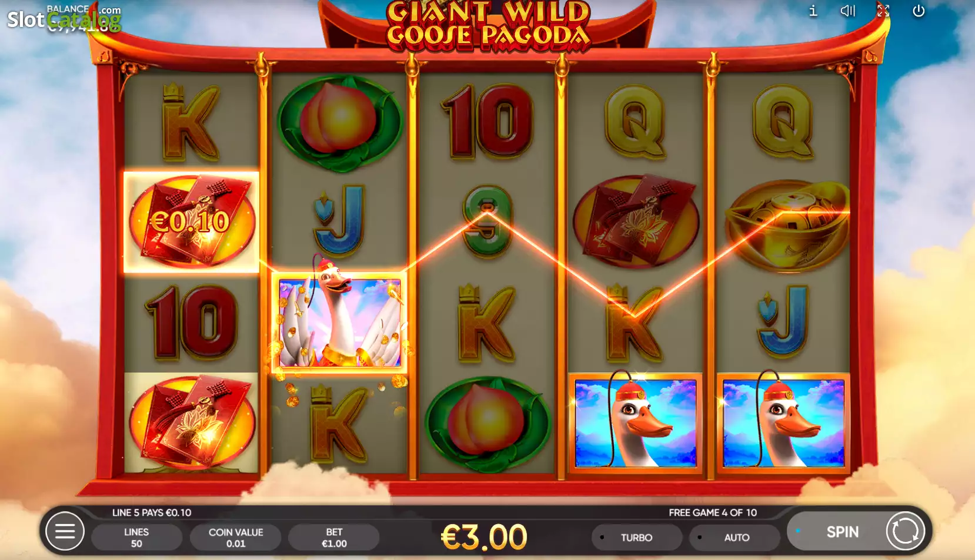Click the wild goose symbol with coins

point(339,323)
